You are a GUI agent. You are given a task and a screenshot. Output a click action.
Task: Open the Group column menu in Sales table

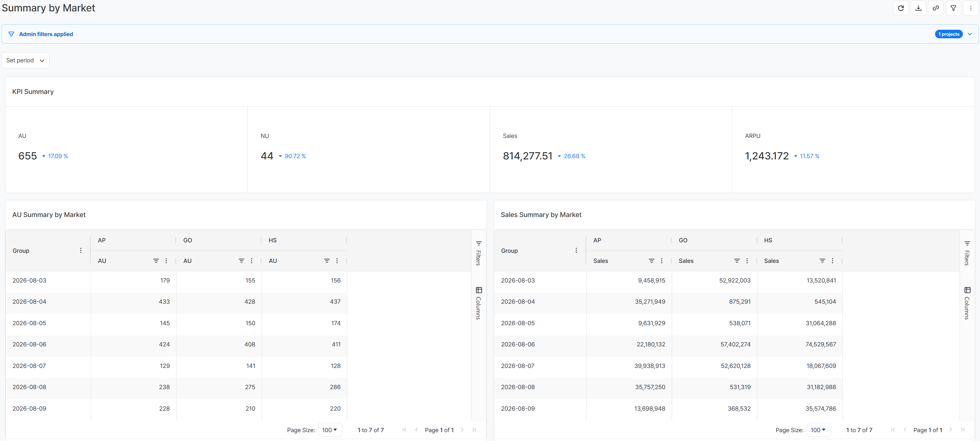576,250
